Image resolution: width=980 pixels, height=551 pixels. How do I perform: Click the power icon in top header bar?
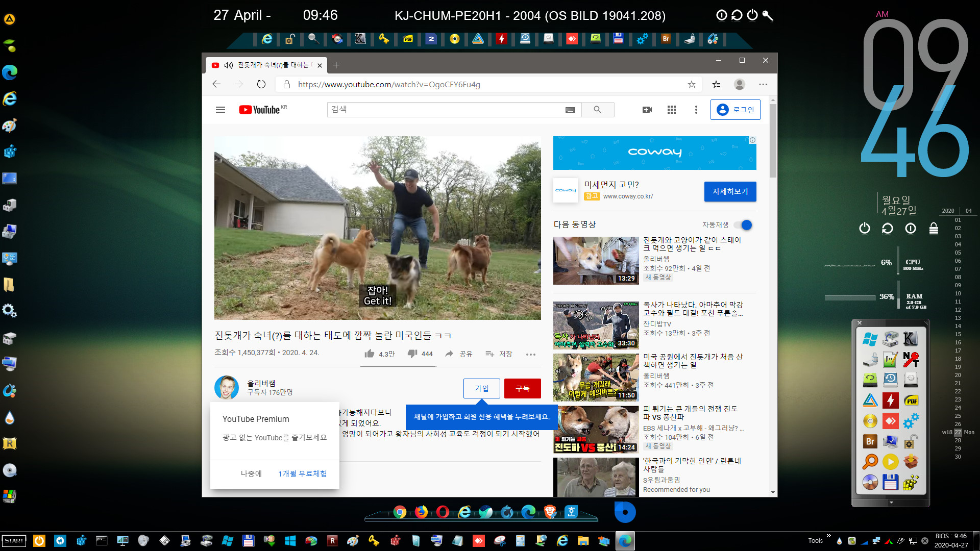click(x=752, y=15)
